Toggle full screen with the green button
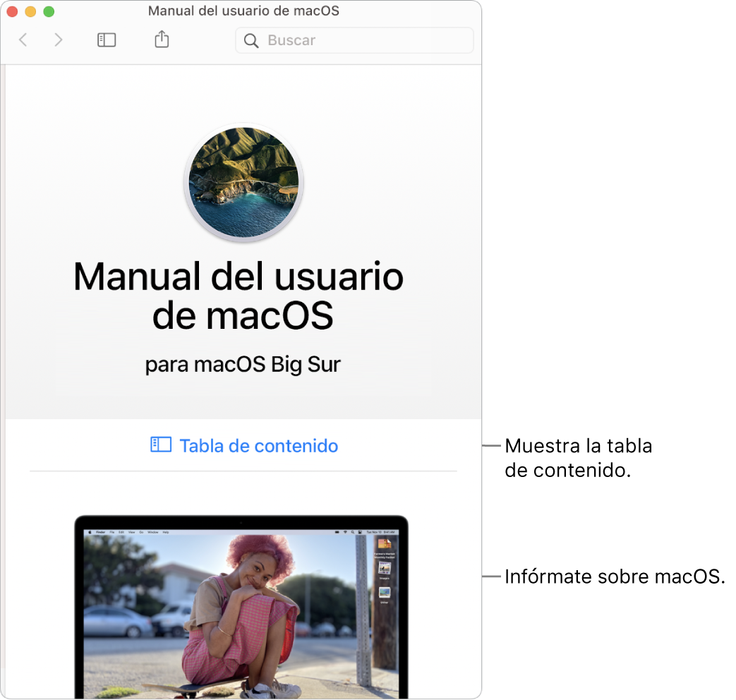 click(49, 11)
